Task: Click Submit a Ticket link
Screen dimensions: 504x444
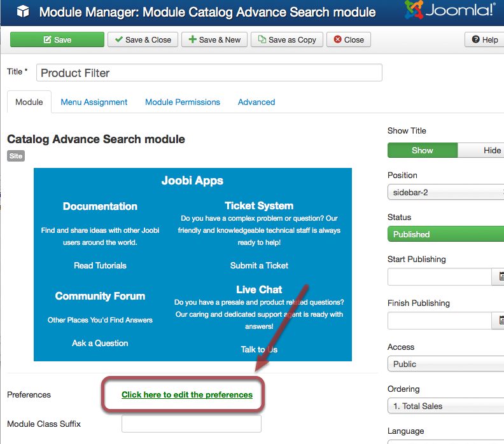Action: coord(259,265)
